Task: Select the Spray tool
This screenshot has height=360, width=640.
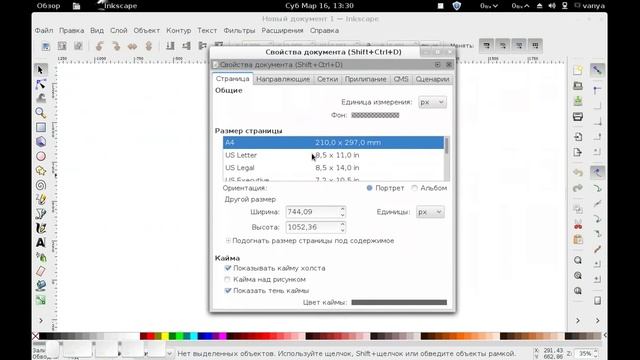Action: click(x=40, y=257)
